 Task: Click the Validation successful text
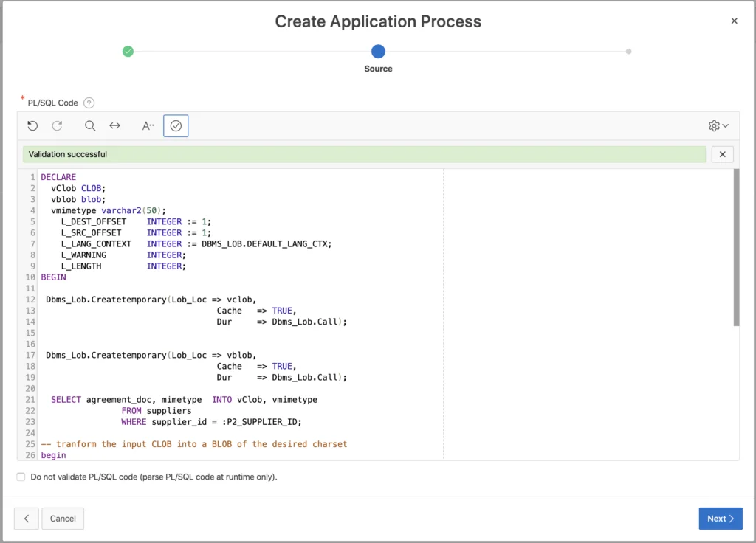[67, 154]
